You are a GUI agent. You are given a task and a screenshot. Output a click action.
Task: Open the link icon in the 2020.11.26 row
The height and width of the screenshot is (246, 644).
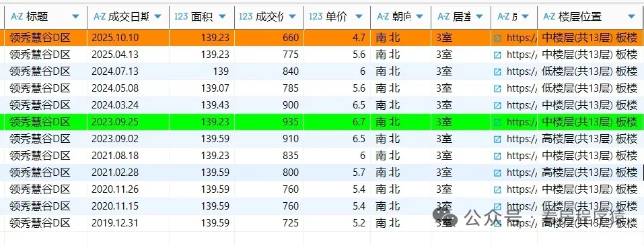pyautogui.click(x=497, y=189)
